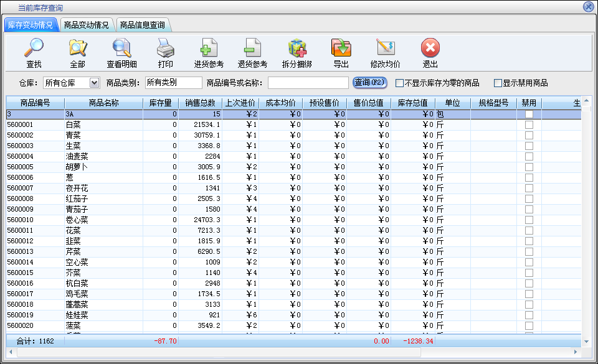Click the 商品编号或名称 search field
Viewport: 598px width, 364px height.
pos(308,83)
